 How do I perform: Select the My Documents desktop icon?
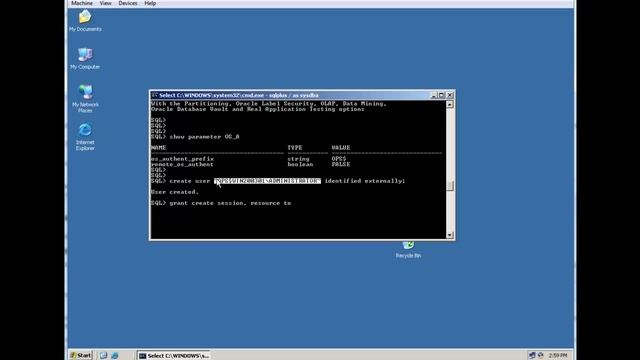pos(85,21)
